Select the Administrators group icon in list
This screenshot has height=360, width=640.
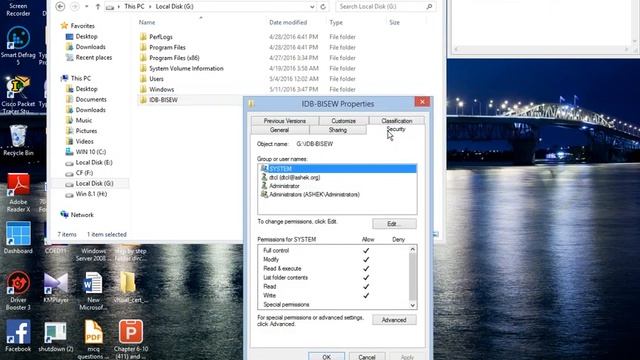tap(264, 194)
